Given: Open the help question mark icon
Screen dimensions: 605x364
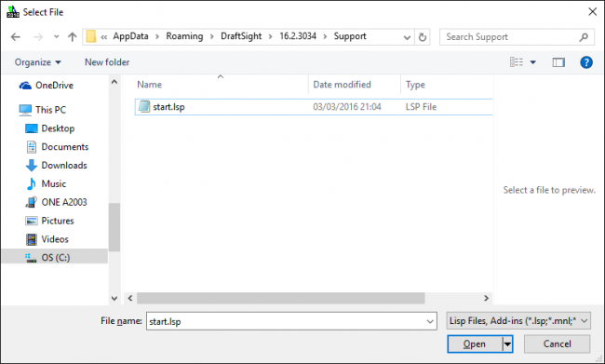Looking at the screenshot, I should tap(586, 62).
